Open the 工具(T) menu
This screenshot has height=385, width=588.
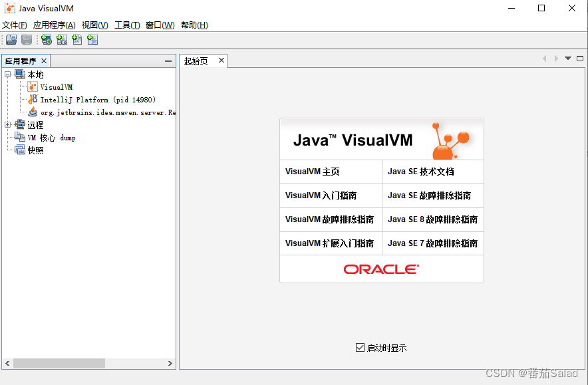click(x=127, y=25)
